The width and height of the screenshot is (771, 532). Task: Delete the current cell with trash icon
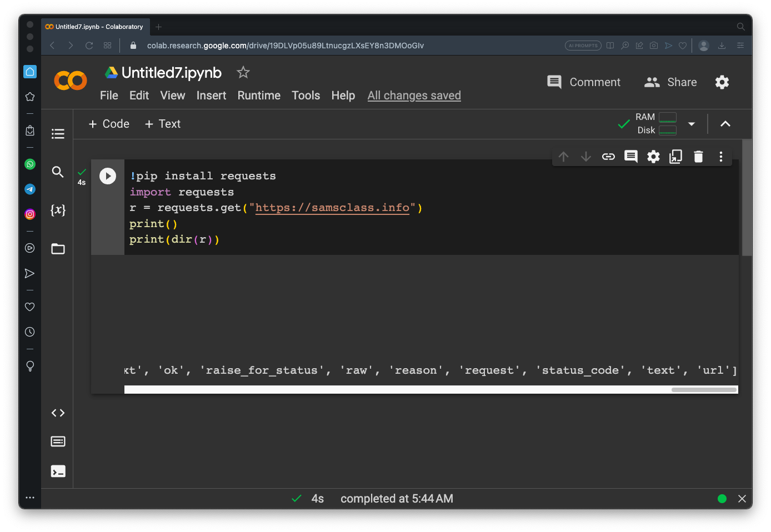698,157
